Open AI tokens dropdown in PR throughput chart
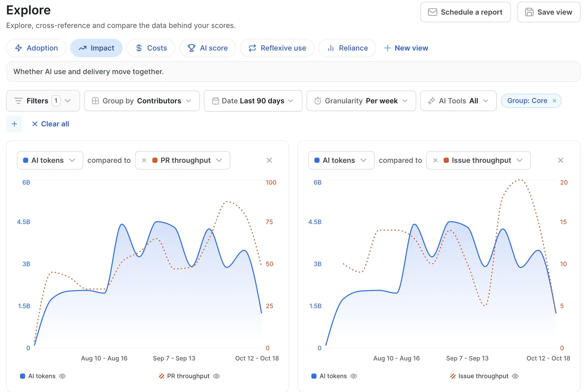The width and height of the screenshot is (585, 392). click(50, 160)
